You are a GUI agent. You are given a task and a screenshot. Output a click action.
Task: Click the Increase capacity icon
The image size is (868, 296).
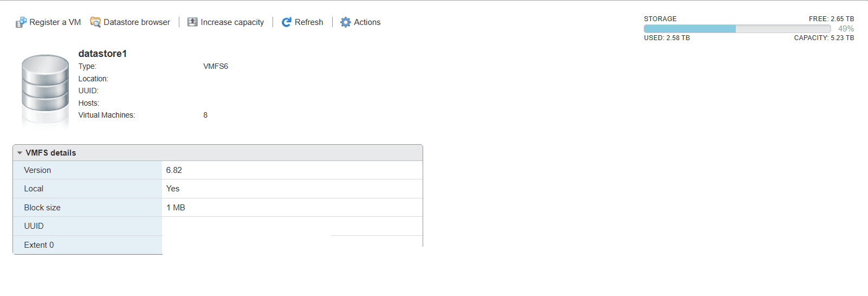(x=192, y=22)
